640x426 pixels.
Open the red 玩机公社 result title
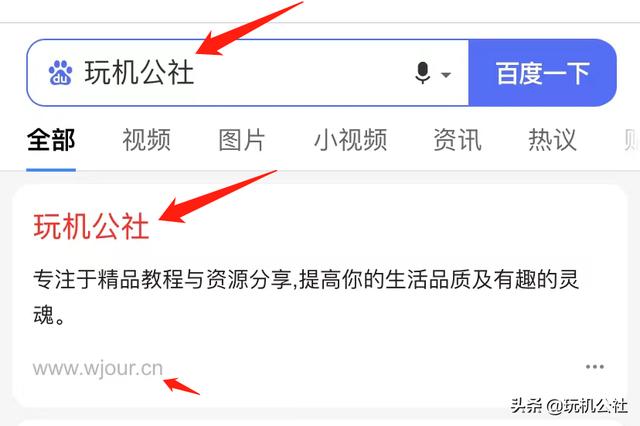tap(91, 226)
